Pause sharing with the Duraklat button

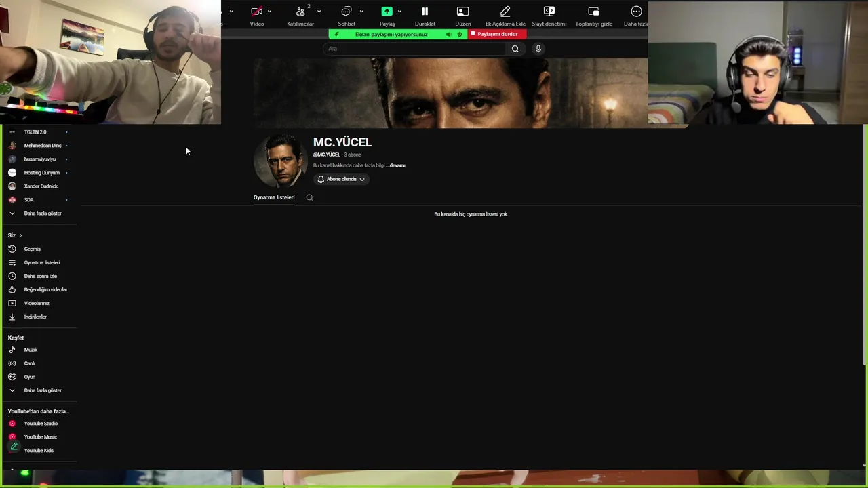(x=425, y=16)
